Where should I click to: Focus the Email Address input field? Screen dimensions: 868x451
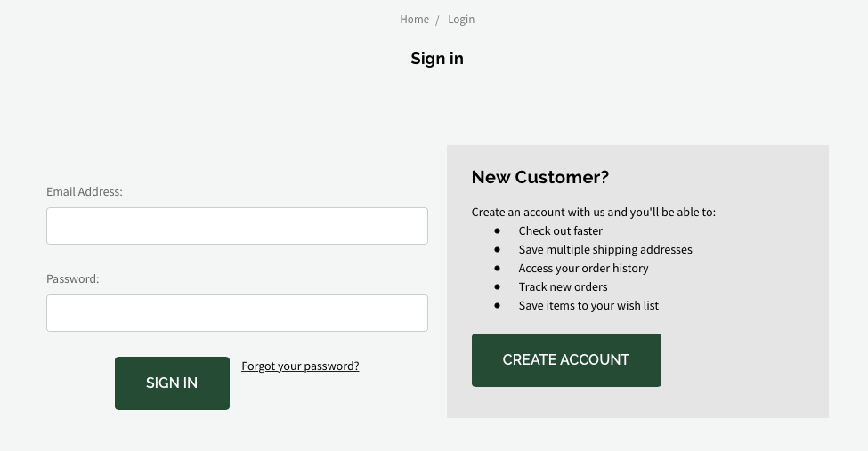pos(237,226)
